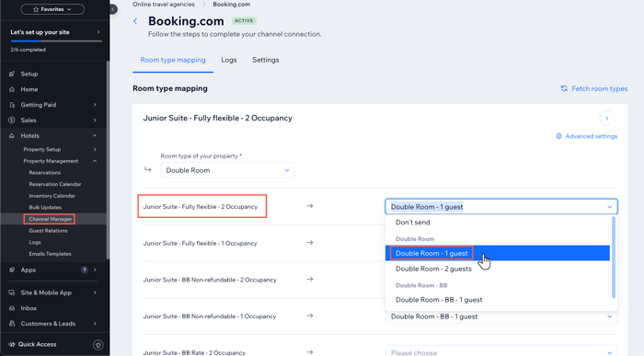This screenshot has width=644, height=356.
Task: Switch to the Settings tab
Action: click(x=265, y=60)
